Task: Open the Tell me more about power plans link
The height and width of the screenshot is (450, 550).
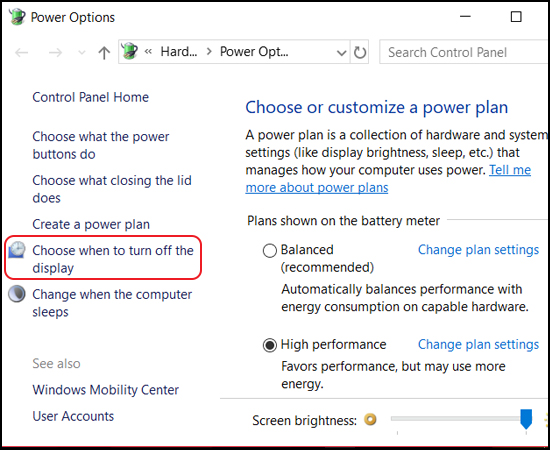Action: pos(388,179)
